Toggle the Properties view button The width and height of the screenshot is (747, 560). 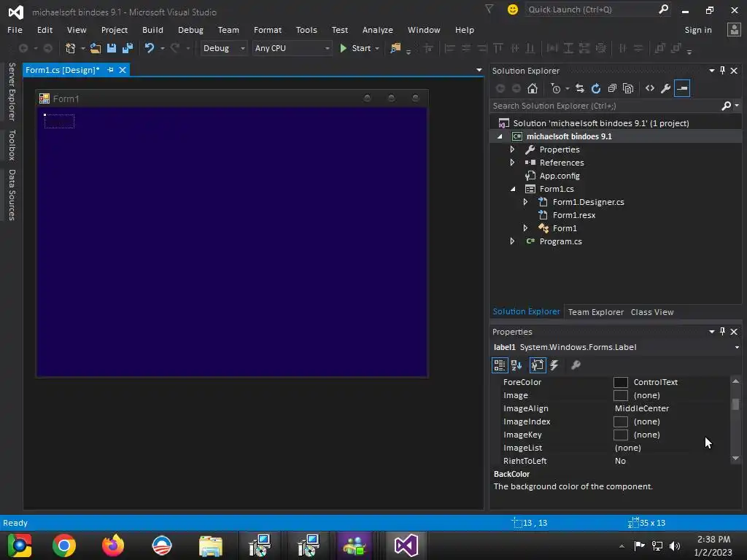[538, 365]
